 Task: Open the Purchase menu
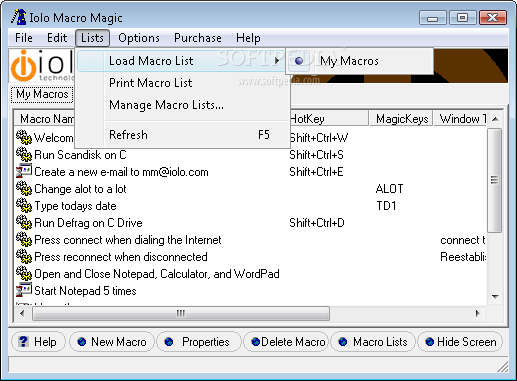(x=198, y=38)
